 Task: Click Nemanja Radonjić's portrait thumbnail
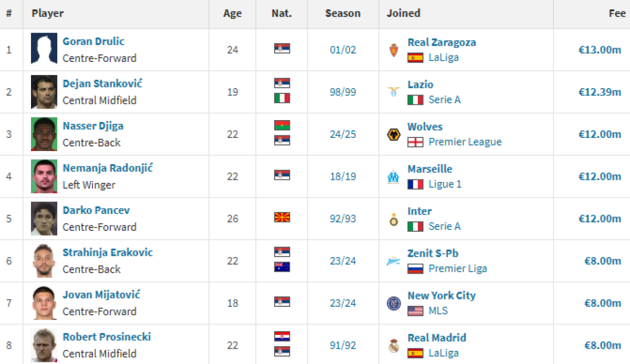(44, 177)
